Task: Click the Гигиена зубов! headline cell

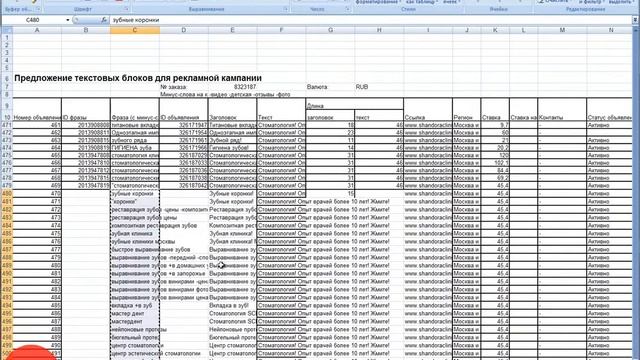Action: 233,148
